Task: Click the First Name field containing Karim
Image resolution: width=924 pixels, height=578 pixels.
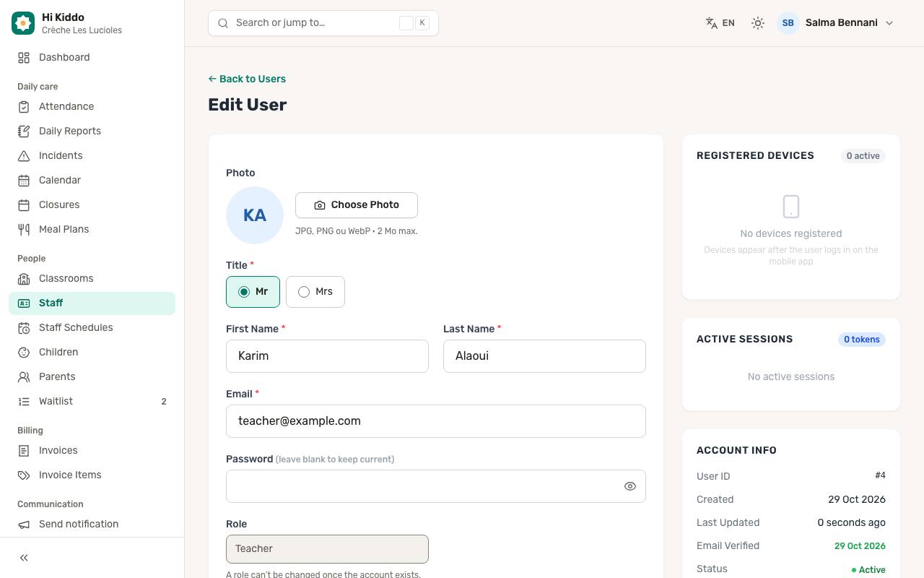Action: pyautogui.click(x=327, y=356)
